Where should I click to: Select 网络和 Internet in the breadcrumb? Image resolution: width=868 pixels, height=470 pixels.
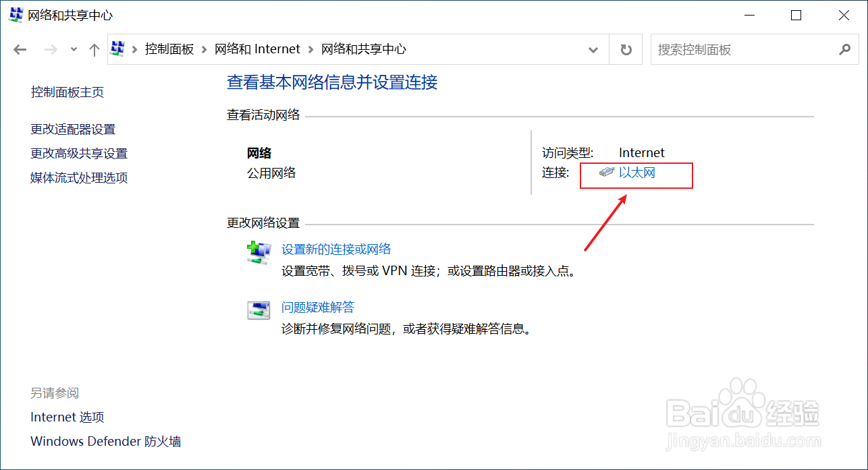pos(257,49)
